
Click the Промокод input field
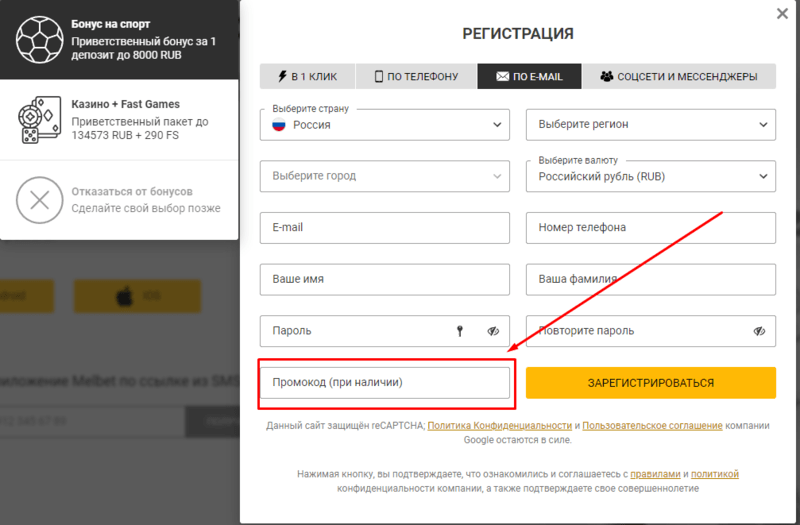click(x=385, y=383)
